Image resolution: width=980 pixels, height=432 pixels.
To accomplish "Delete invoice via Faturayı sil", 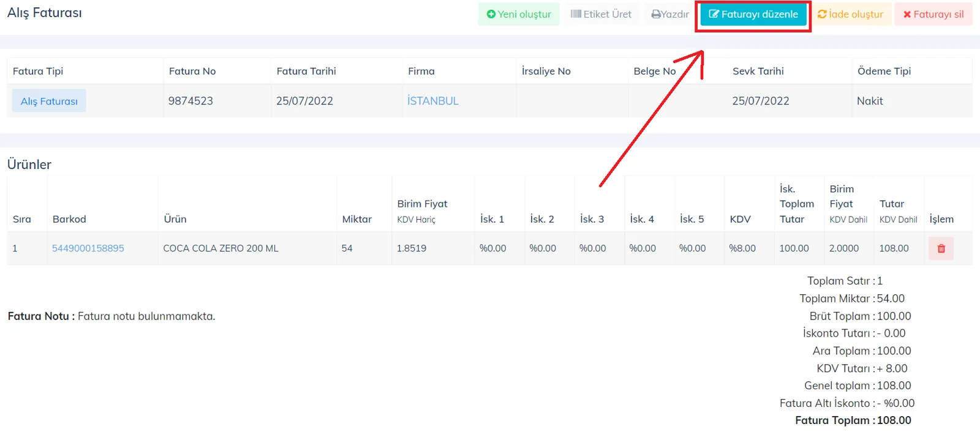I will coord(933,14).
